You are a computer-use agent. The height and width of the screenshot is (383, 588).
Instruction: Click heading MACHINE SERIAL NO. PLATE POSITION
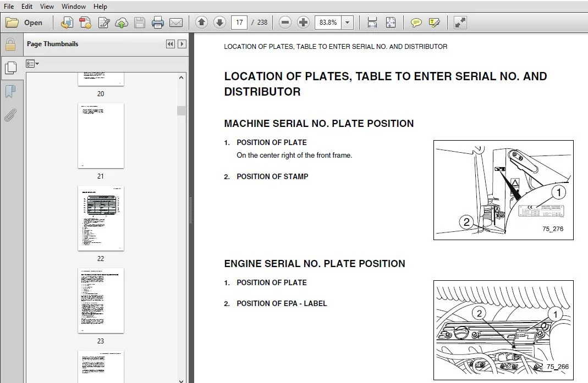coord(318,124)
